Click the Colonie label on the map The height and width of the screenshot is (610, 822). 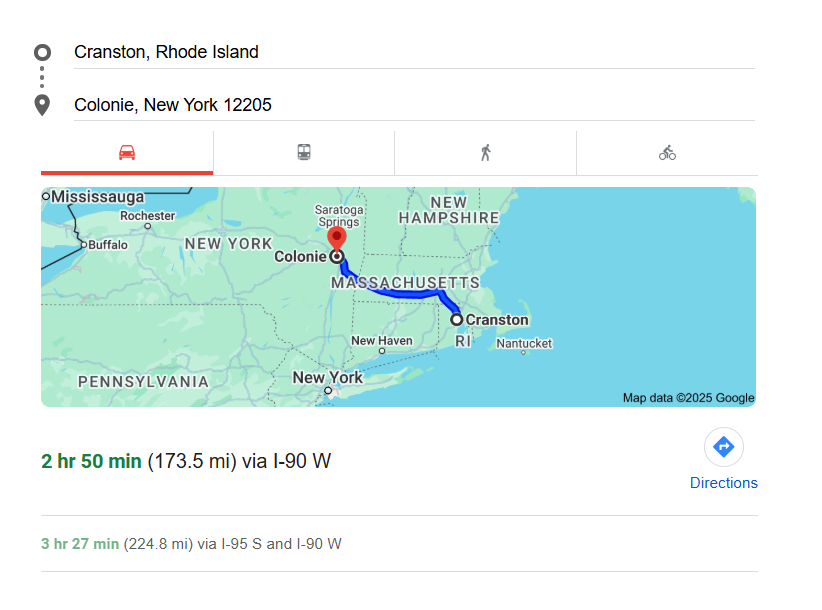300,256
